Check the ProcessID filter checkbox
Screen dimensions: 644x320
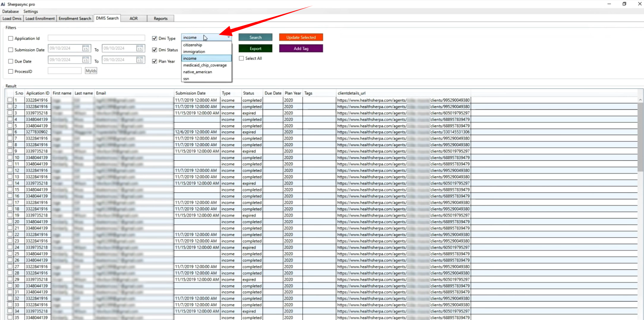11,71
